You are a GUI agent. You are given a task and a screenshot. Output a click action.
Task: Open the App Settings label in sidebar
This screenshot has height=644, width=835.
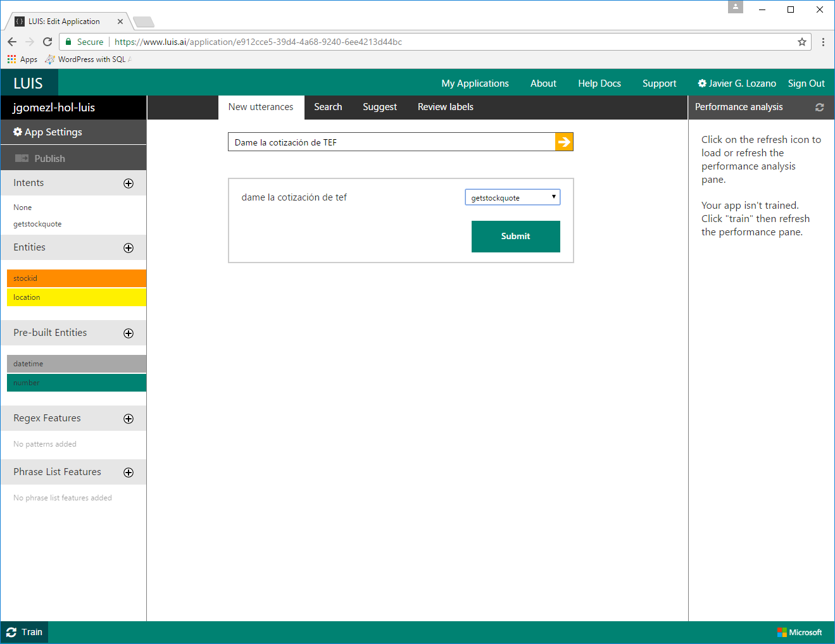53,132
